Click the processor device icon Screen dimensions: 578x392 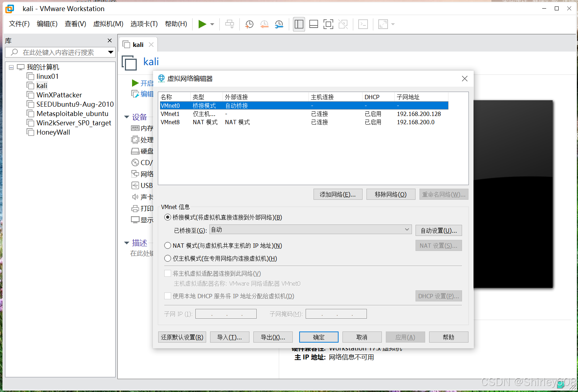(x=135, y=140)
